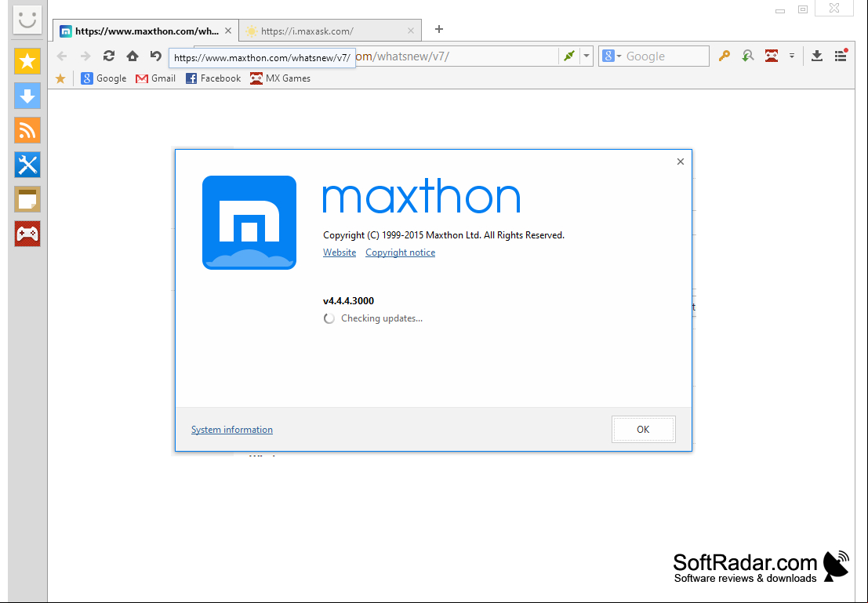Click the favorites bar star icon
Image resolution: width=868 pixels, height=603 pixels.
[x=60, y=78]
